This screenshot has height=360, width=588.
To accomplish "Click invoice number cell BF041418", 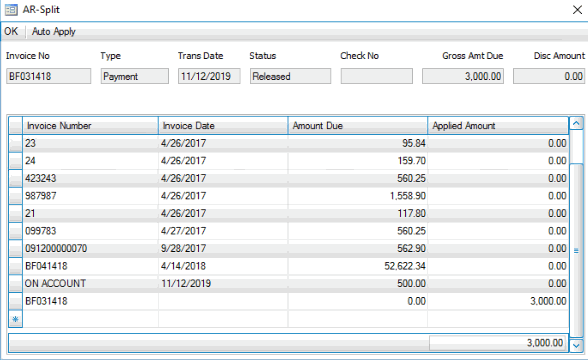I will pyautogui.click(x=90, y=266).
